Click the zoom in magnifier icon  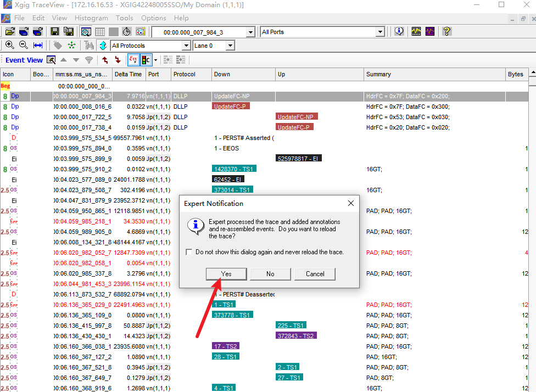[x=10, y=45]
